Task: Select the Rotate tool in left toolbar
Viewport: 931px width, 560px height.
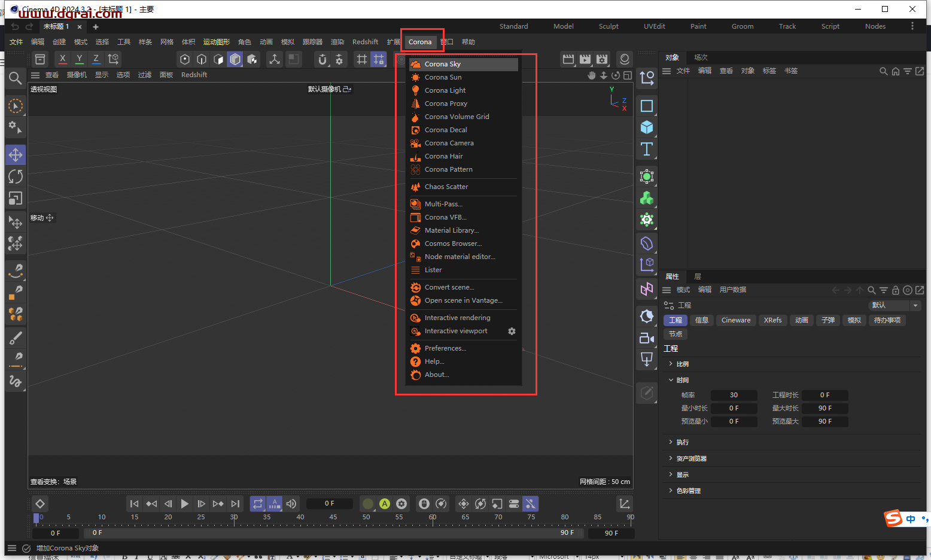Action: [16, 176]
